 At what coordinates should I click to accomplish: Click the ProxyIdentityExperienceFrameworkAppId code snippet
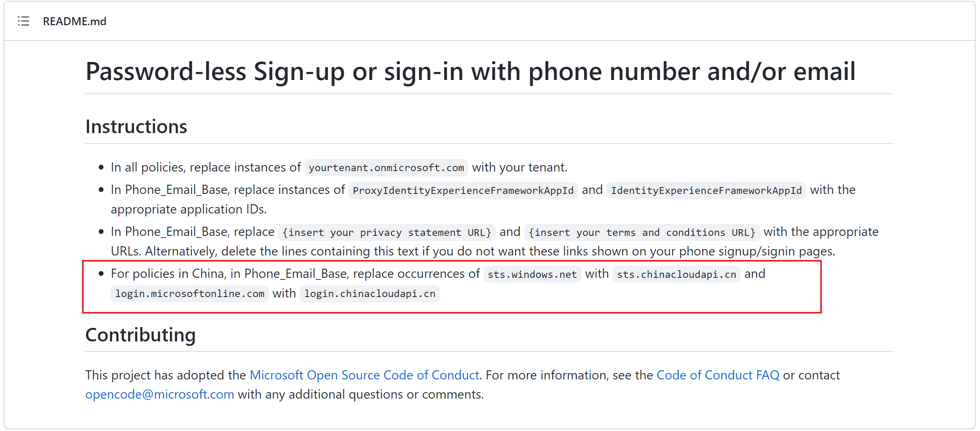coord(463,190)
